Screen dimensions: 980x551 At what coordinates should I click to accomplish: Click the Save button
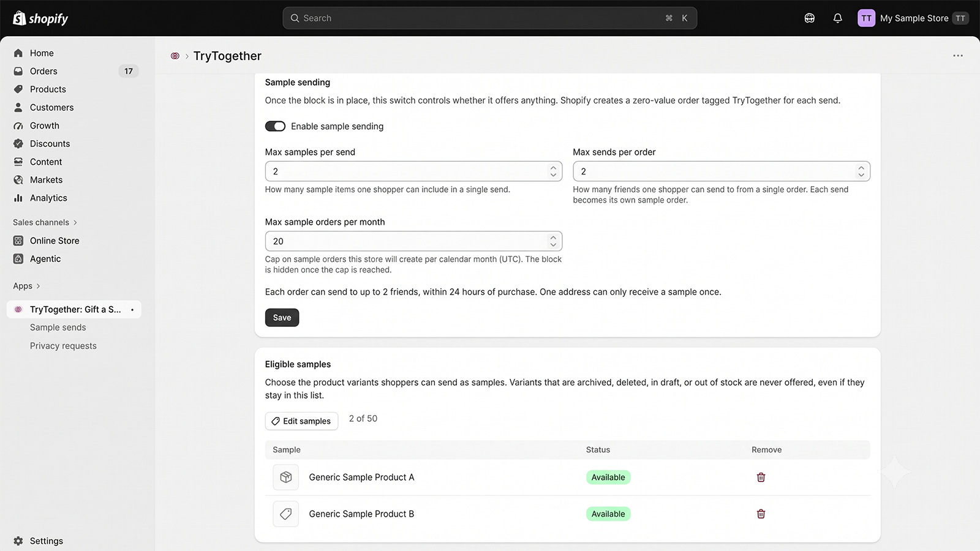coord(282,318)
